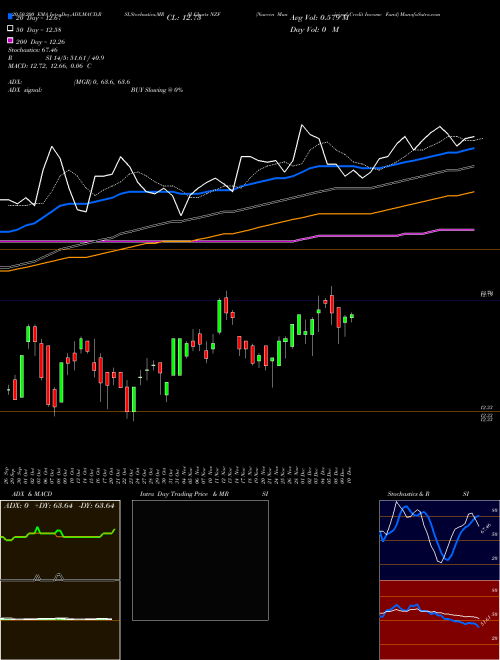Image resolution: width=500 pixels, height=660 pixels.
Task: Click inside the empty Intra Day chart box
Action: 200,560
